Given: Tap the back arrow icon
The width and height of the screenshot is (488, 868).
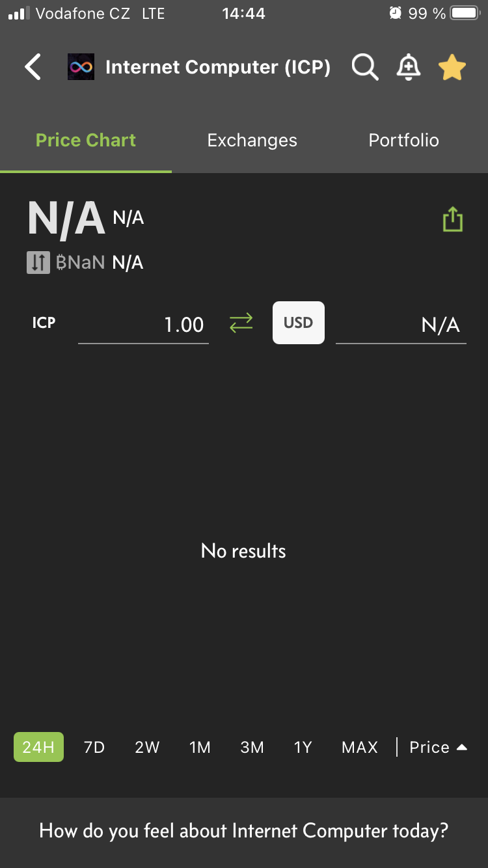Looking at the screenshot, I should 33,67.
